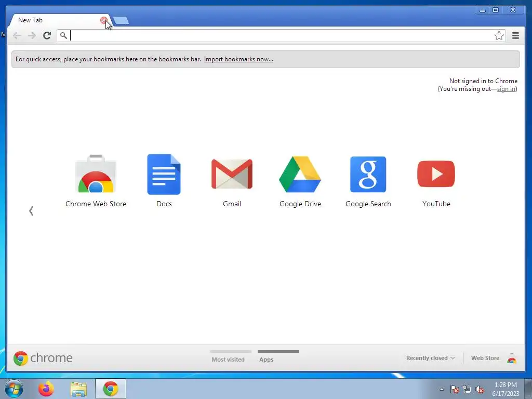Open the Web Store footer link
This screenshot has height=399, width=532.
[485, 358]
